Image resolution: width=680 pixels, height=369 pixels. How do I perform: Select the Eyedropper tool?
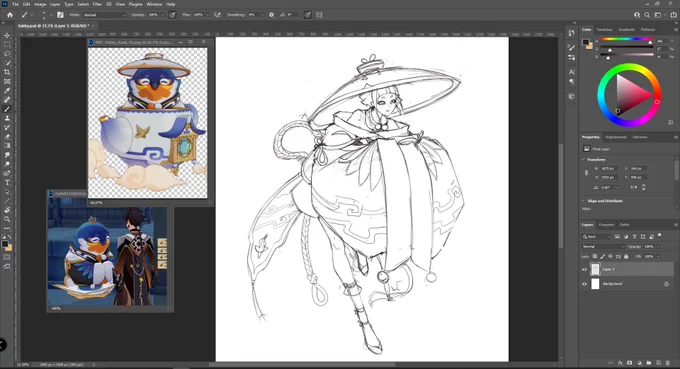point(7,91)
